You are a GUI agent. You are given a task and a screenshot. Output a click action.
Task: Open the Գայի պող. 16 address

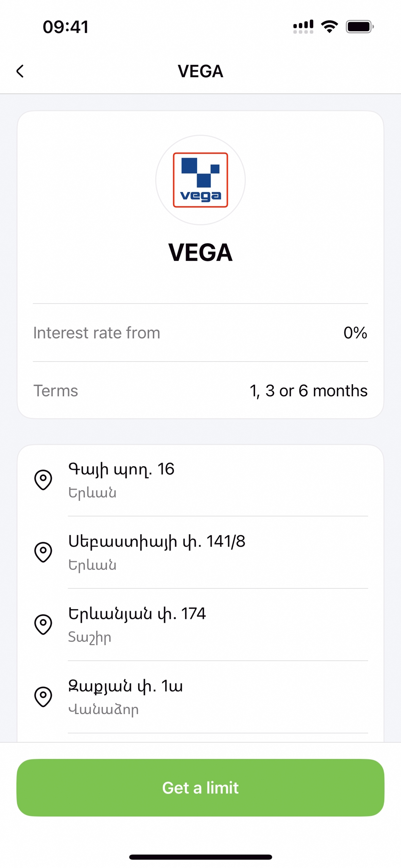point(121,469)
